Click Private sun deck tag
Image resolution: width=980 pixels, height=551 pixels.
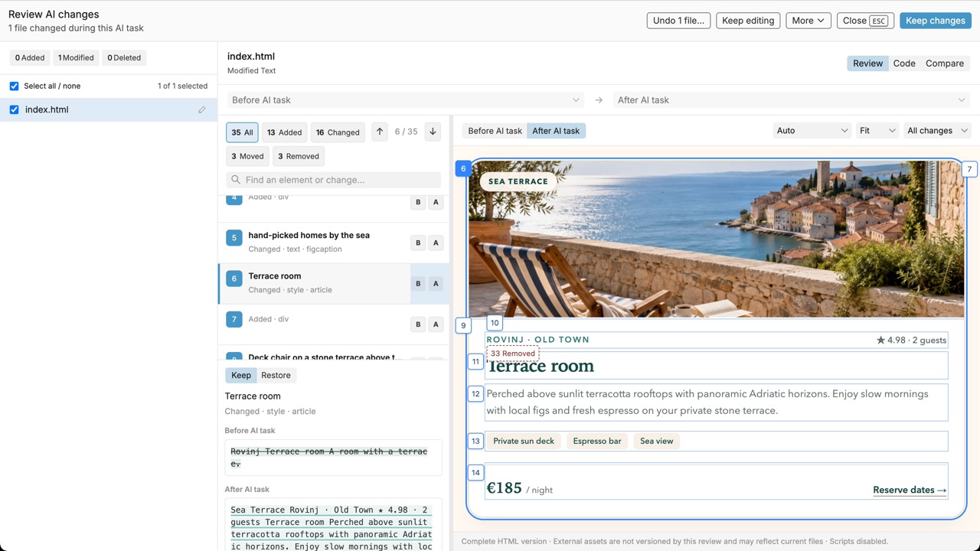click(524, 441)
